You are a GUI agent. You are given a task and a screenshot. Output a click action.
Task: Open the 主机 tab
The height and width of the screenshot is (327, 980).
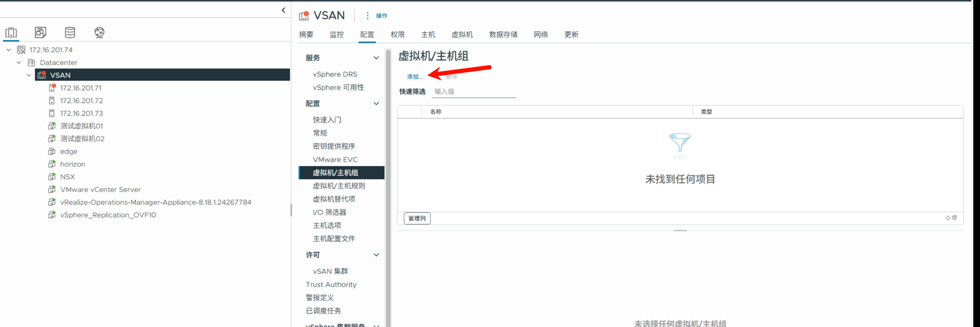tap(428, 35)
